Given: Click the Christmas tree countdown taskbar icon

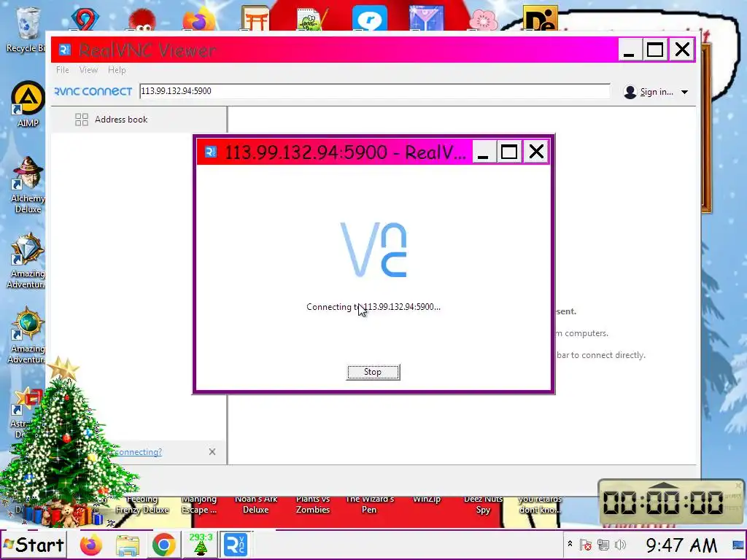Looking at the screenshot, I should pyautogui.click(x=201, y=544).
